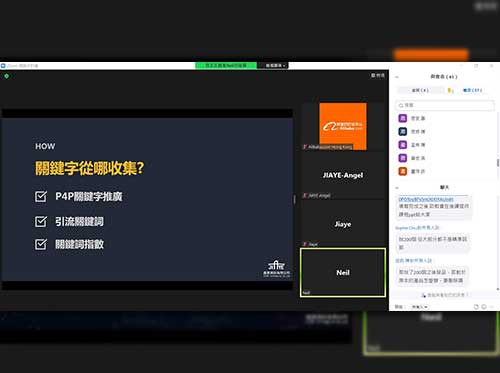
Task: Select the first purple-avatar participant
Action: (403, 118)
